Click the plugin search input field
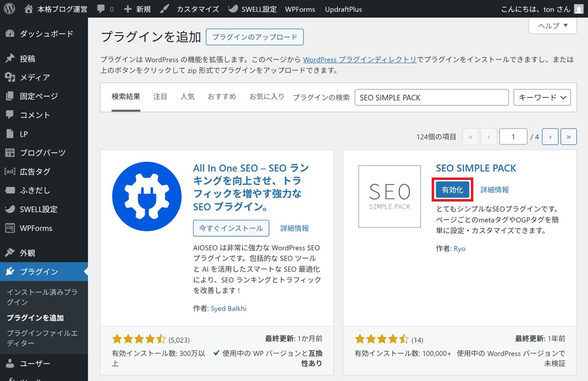 pos(431,97)
